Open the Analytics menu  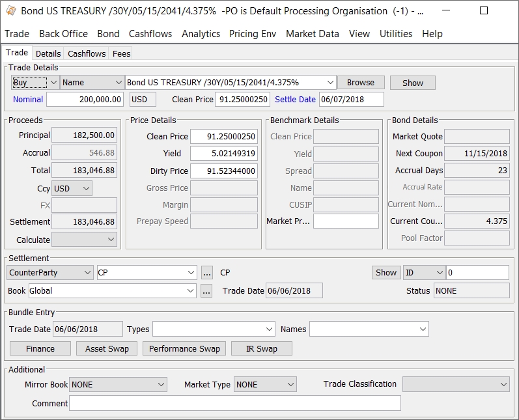pos(201,34)
